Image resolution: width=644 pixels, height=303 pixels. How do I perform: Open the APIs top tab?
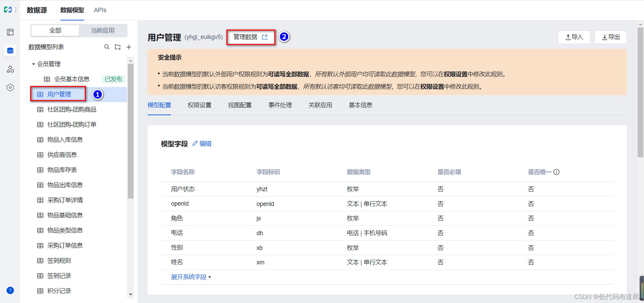(100, 10)
